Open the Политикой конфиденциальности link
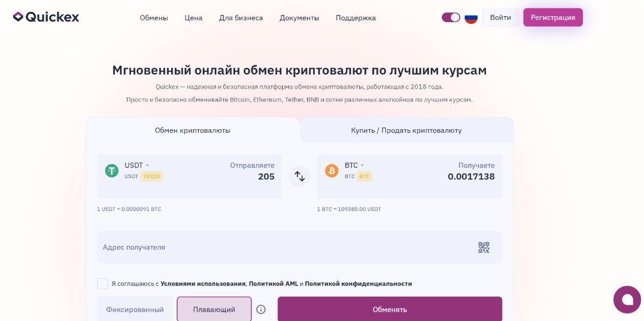The height and width of the screenshot is (321, 644). point(358,284)
